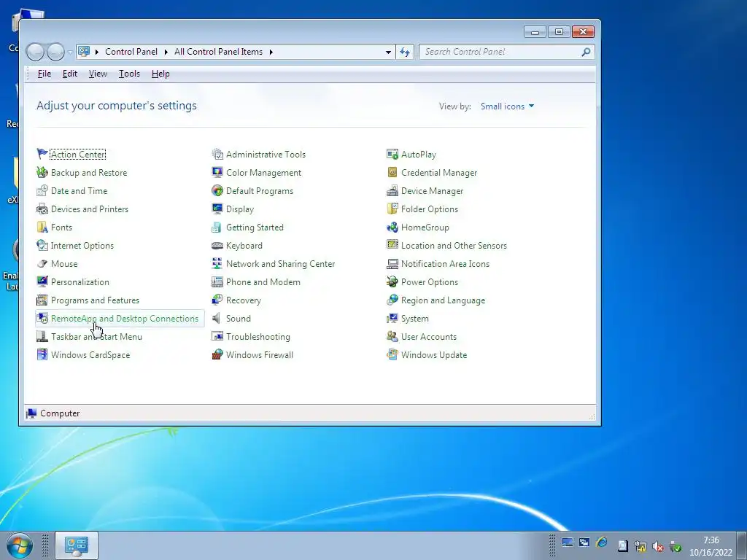The height and width of the screenshot is (560, 747).
Task: Open the Display monitor icon
Action: click(x=217, y=209)
